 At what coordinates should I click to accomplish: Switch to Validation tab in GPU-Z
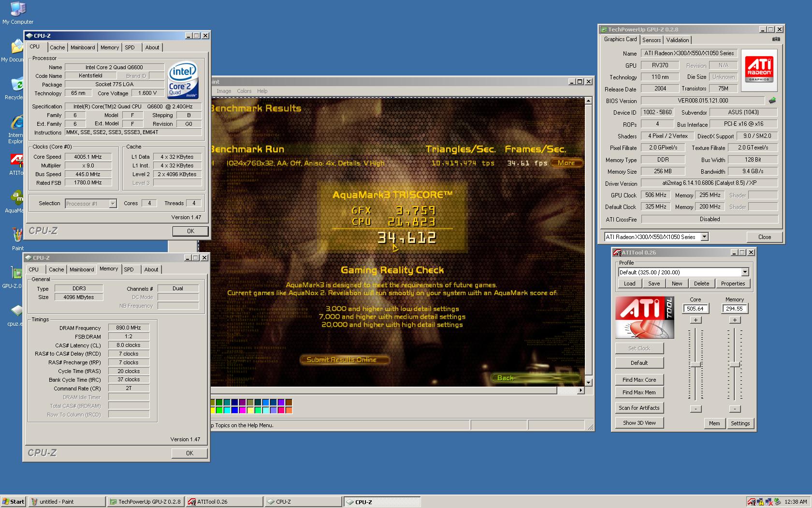tap(678, 40)
